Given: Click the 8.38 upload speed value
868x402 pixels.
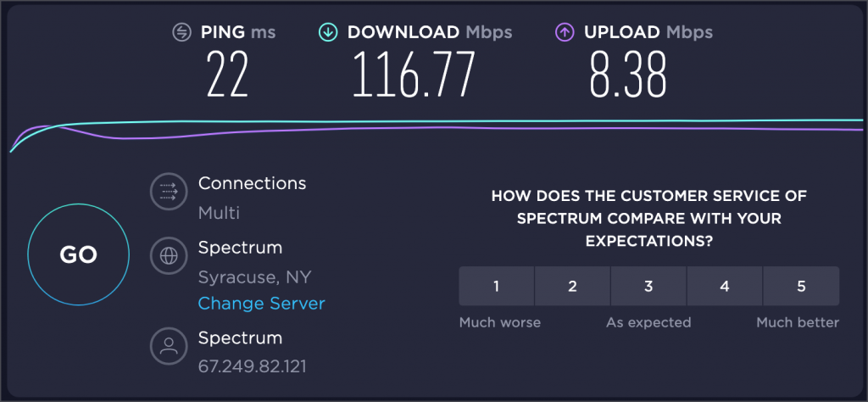Looking at the screenshot, I should tap(627, 74).
